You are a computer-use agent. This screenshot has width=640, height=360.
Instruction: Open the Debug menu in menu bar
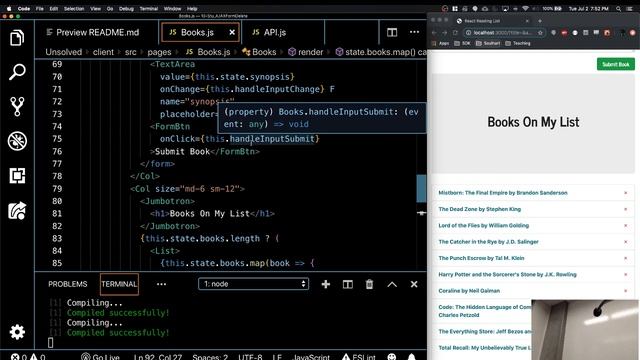point(126,8)
